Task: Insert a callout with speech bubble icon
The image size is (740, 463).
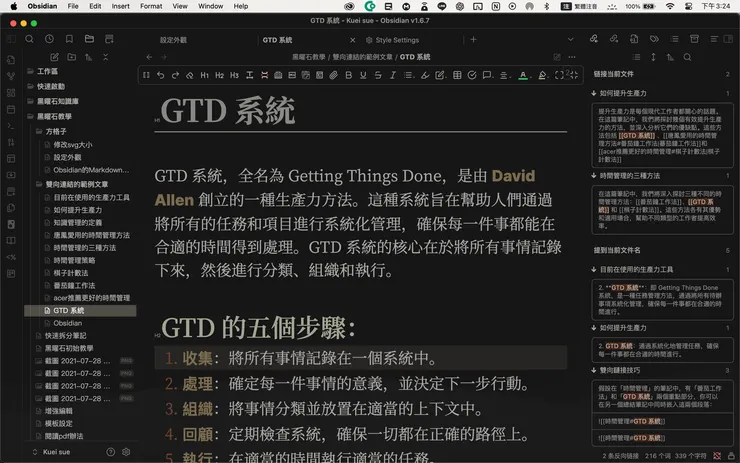Action: [487, 76]
